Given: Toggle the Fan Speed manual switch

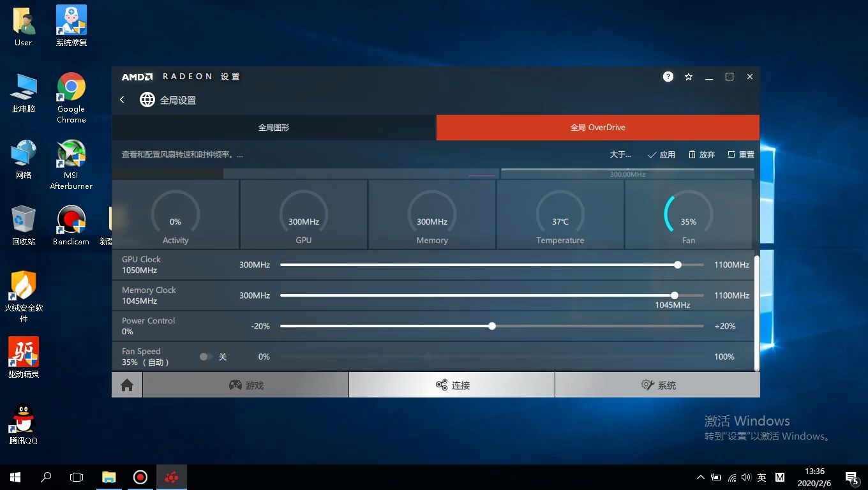Looking at the screenshot, I should (x=206, y=357).
